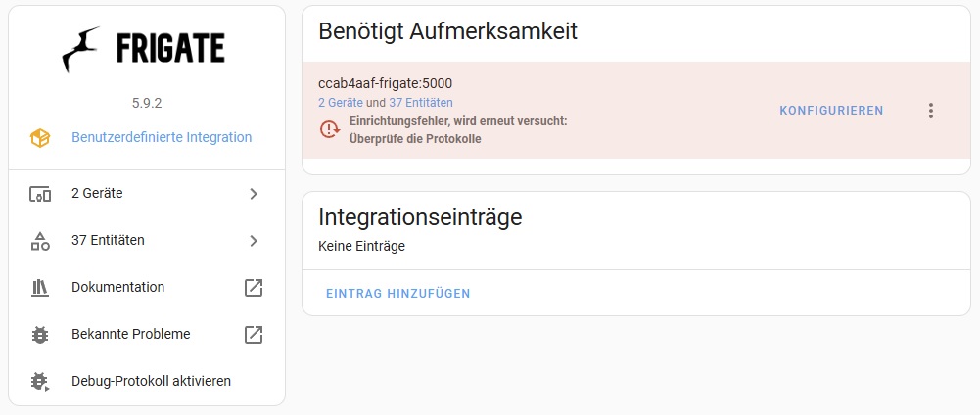Screen dimensions: 980x415
Task: Expand the 37 Entitäten chevron
Action: pyautogui.click(x=254, y=241)
